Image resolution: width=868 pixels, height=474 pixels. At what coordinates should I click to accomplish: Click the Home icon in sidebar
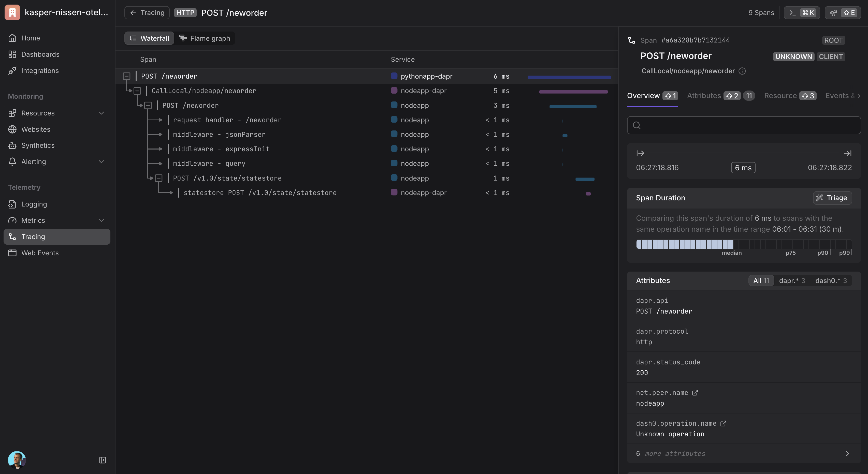[12, 38]
